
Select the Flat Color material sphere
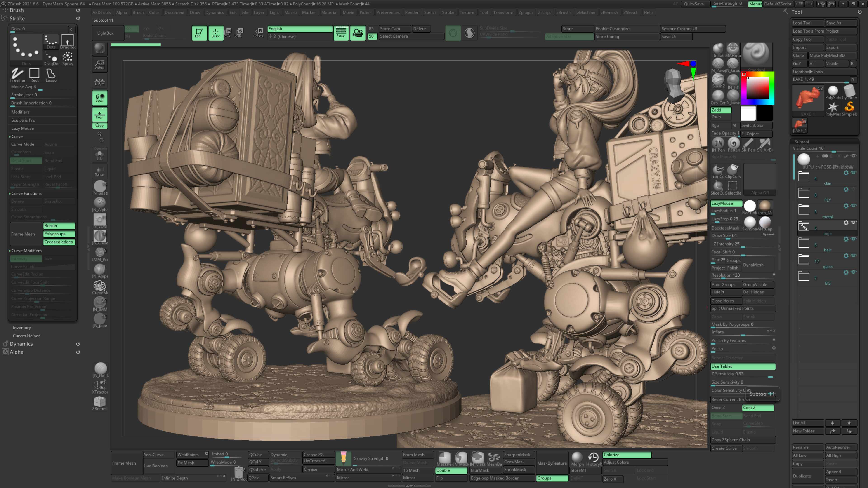pos(750,207)
